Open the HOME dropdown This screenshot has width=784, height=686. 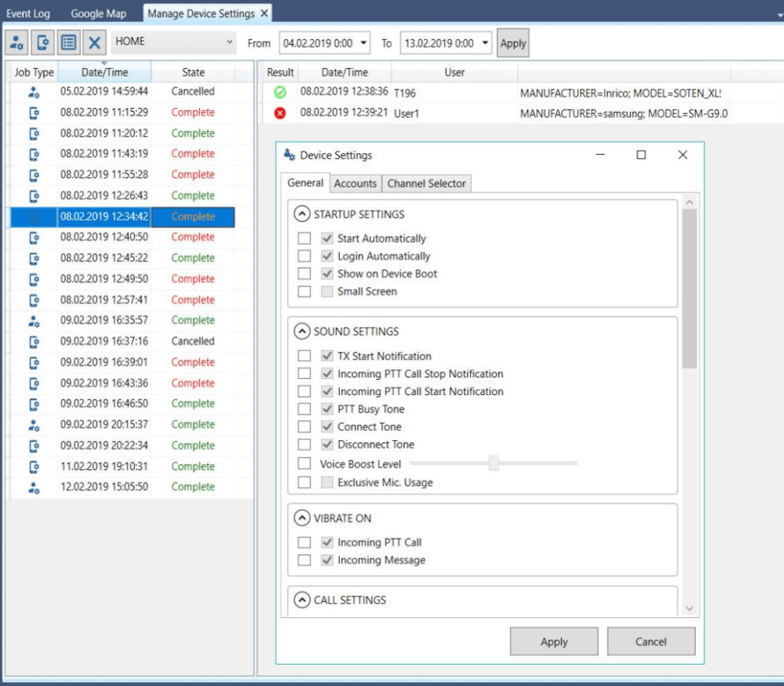click(174, 42)
